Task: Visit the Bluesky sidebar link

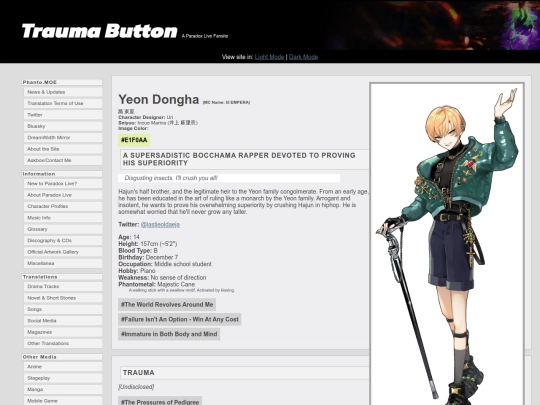Action: [x=63, y=126]
